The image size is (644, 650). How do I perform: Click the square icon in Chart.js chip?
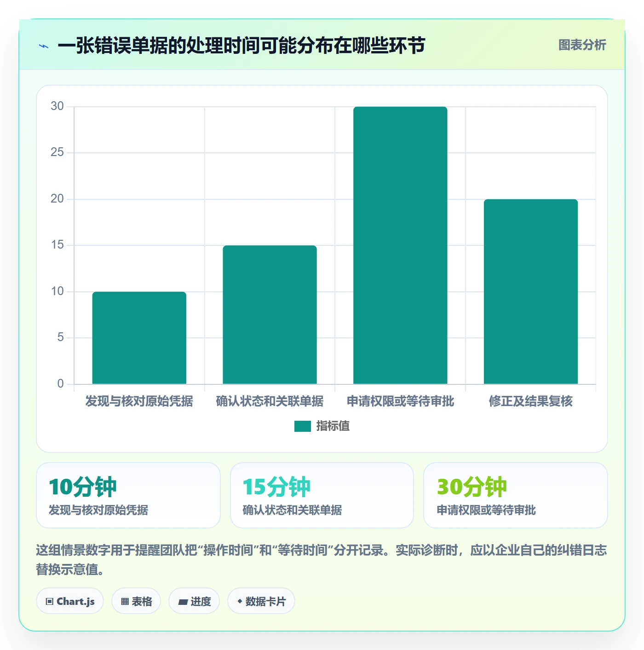50,602
